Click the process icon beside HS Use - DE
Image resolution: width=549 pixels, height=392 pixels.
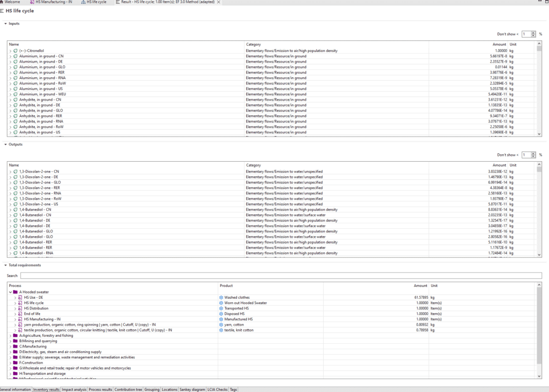(x=20, y=298)
